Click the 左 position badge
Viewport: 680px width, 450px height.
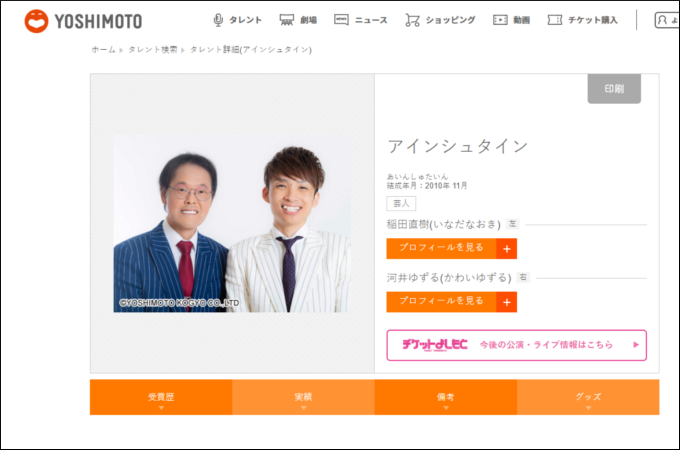[513, 224]
